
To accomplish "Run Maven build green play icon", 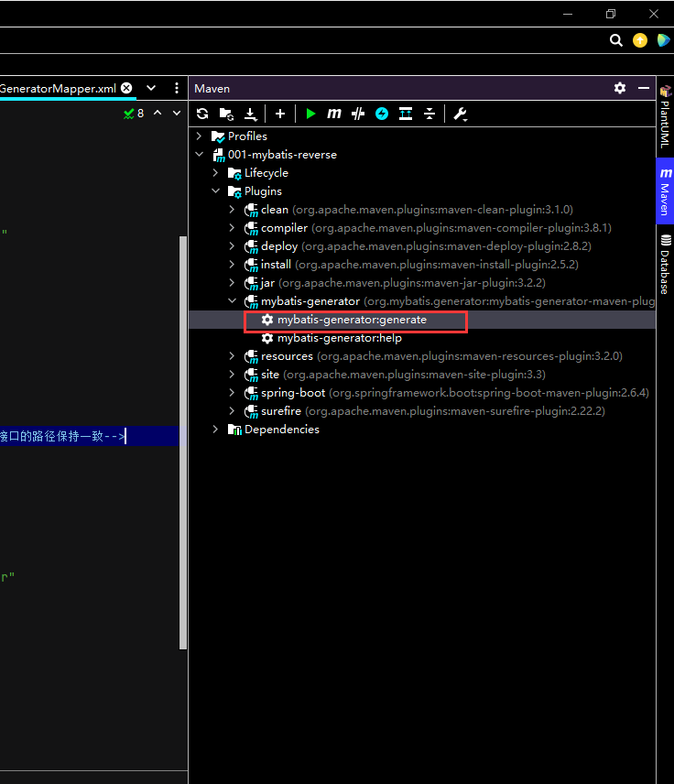I will (x=310, y=114).
